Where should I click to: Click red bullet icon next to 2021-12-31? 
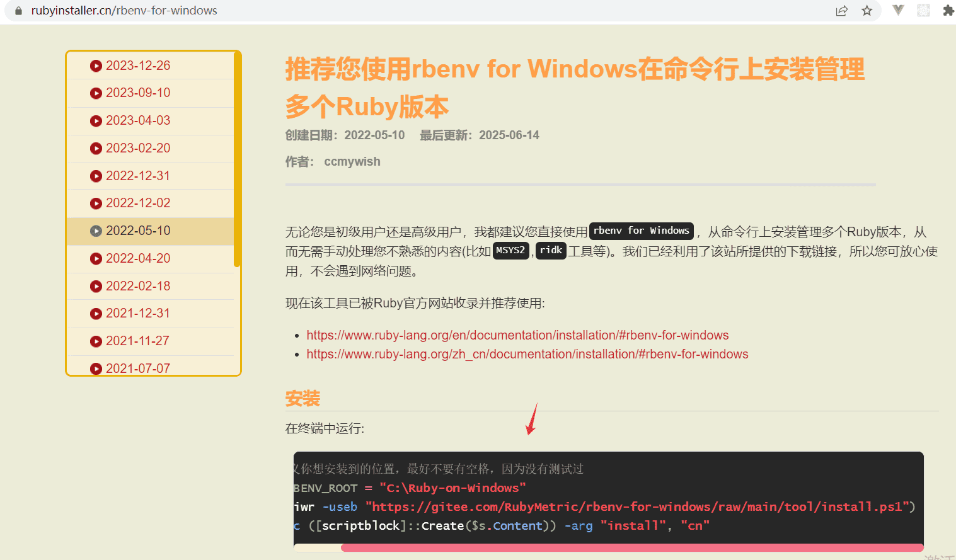(96, 314)
